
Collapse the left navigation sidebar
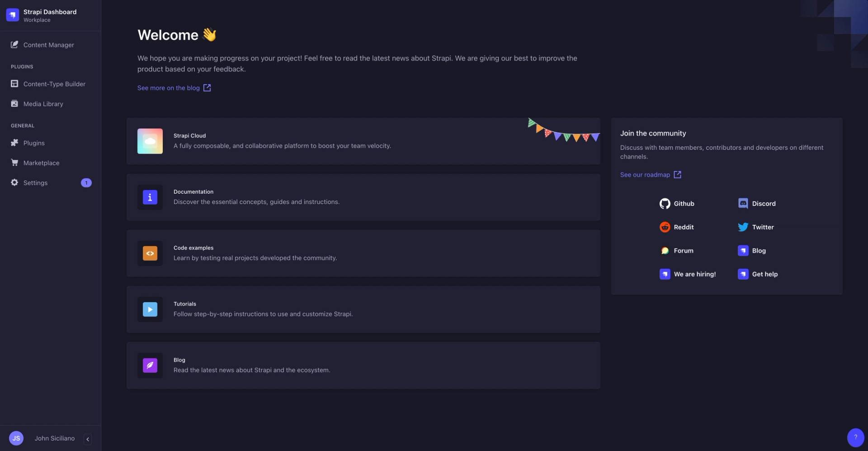[x=87, y=439]
